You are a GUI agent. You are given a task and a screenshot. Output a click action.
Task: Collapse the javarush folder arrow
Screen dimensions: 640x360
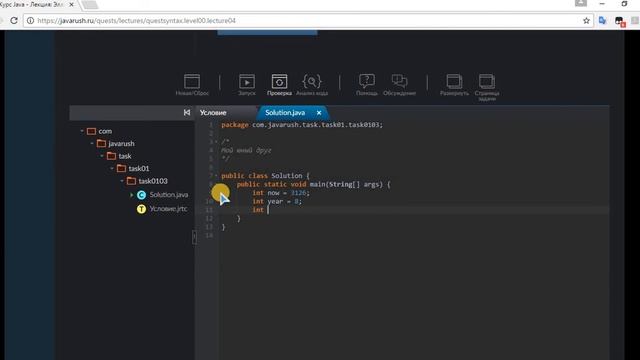point(92,143)
